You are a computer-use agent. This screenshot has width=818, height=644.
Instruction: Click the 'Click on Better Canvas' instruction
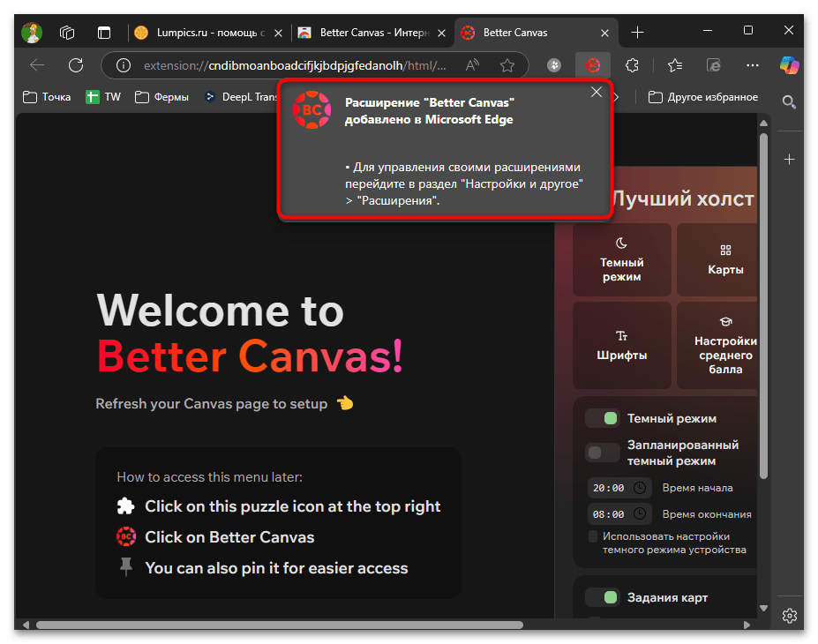click(229, 537)
